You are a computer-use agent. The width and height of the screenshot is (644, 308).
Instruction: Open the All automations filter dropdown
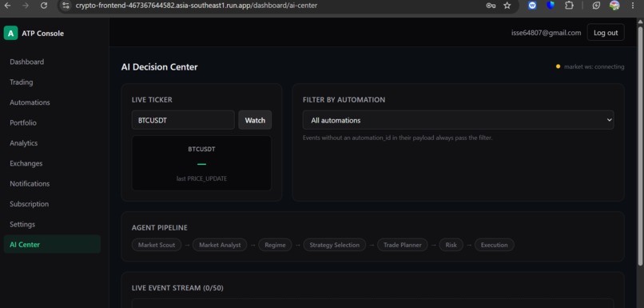coord(459,120)
